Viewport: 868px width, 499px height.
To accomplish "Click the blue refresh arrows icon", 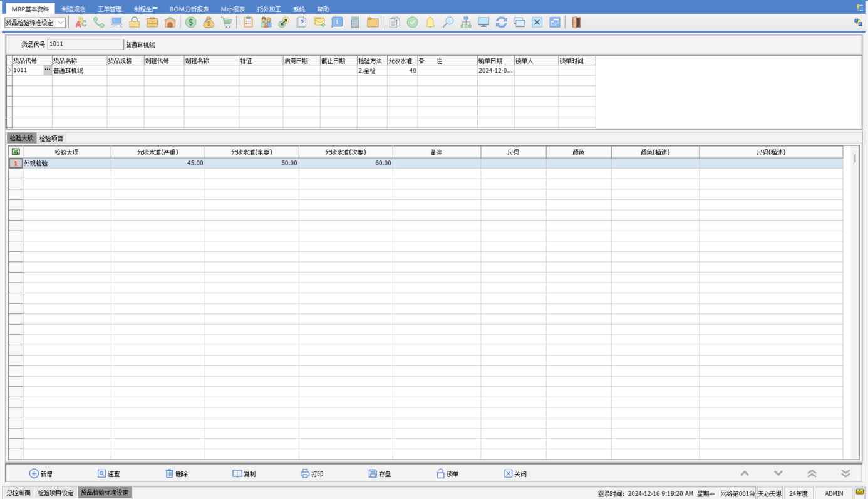I will (x=501, y=23).
